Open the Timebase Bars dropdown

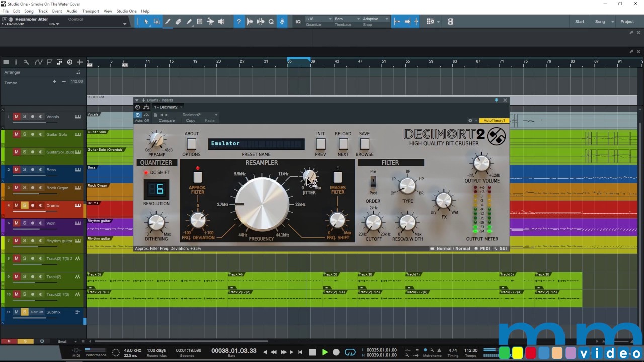(x=347, y=19)
